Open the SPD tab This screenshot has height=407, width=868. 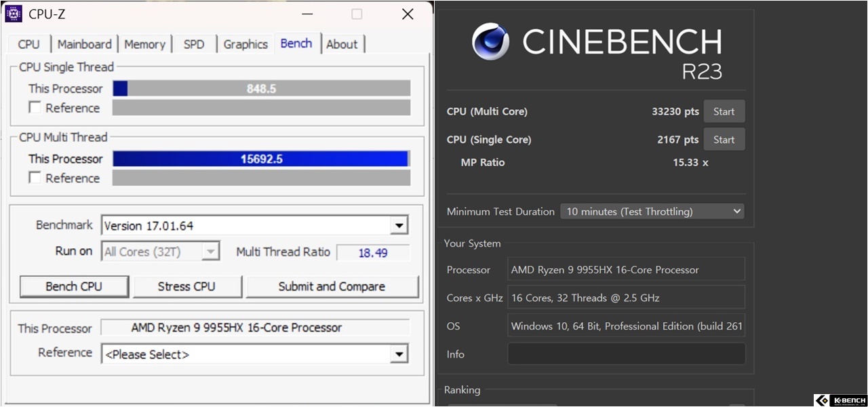[x=194, y=45]
